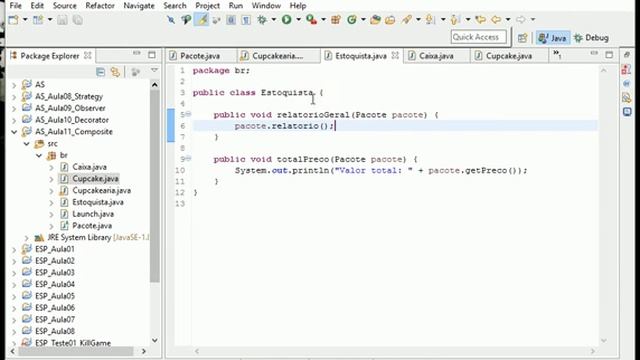The width and height of the screenshot is (640, 360).
Task: Open the Back history dropdown arrow
Action: tap(508, 20)
